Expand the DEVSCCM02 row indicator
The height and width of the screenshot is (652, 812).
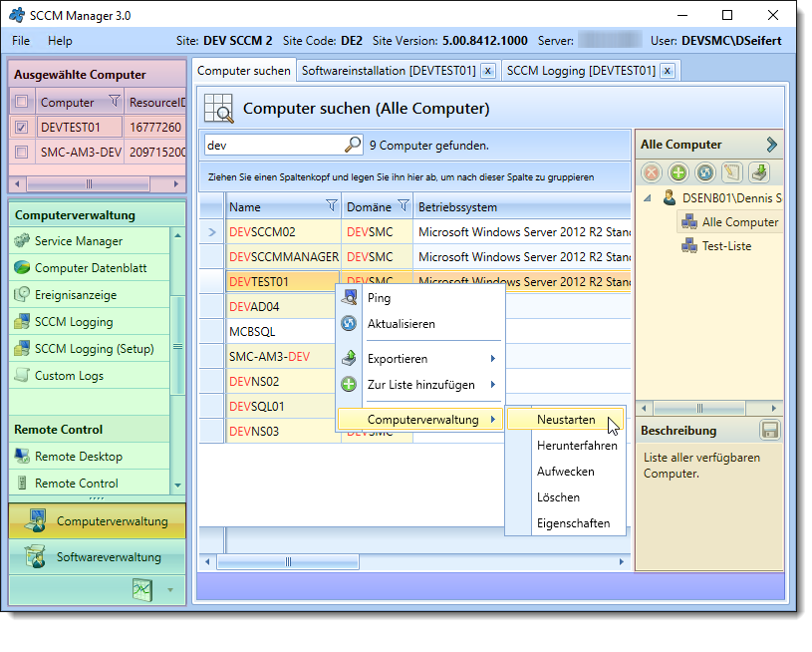pyautogui.click(x=212, y=232)
